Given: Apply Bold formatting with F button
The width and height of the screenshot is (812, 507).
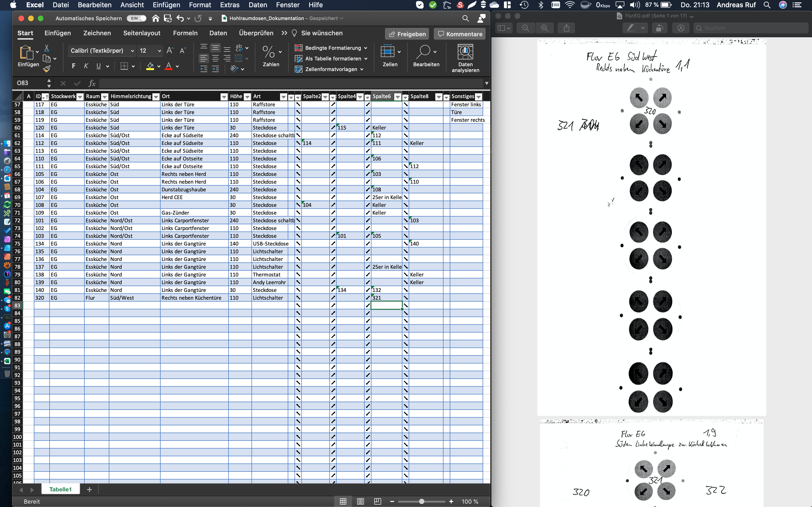Looking at the screenshot, I should coord(74,66).
